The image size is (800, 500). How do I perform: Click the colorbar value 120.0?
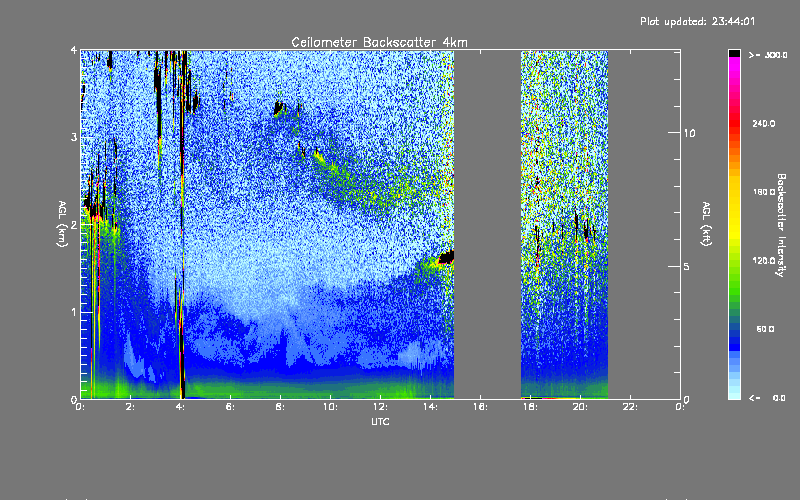(764, 261)
